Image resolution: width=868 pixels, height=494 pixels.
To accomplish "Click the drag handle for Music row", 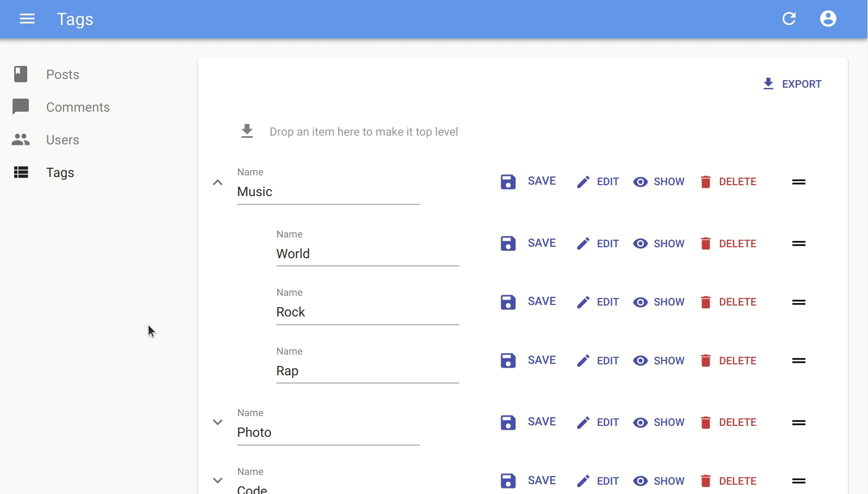I will point(798,182).
